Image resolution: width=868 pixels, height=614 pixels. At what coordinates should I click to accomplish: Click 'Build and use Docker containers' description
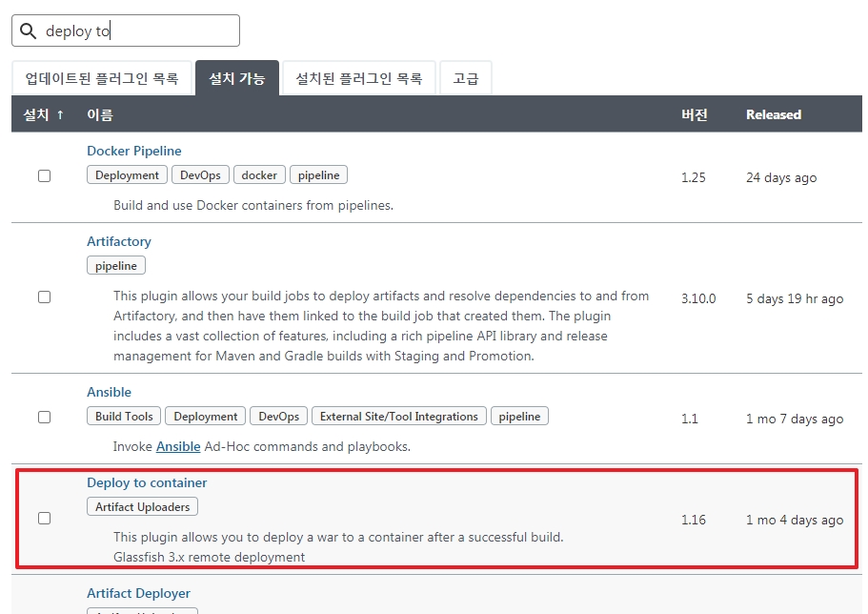[x=253, y=206]
